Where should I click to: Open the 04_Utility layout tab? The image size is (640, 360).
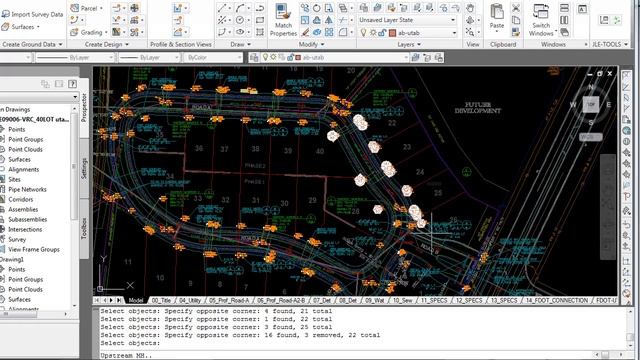[x=190, y=300]
